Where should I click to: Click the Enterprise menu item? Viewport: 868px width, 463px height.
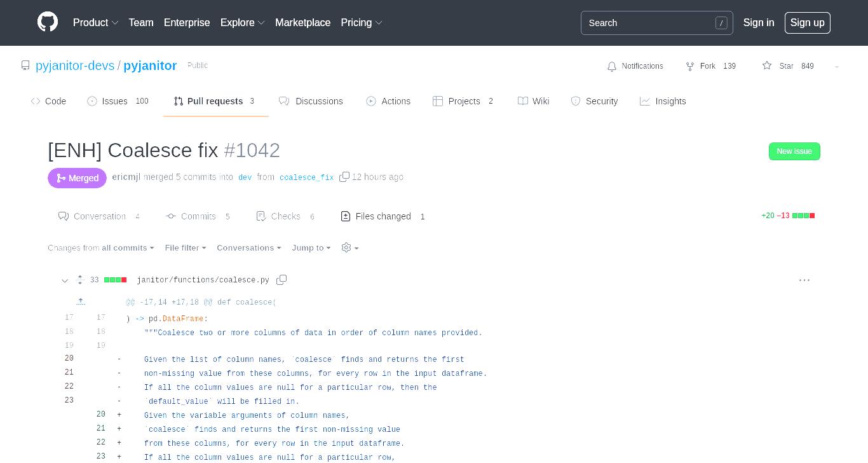[187, 22]
